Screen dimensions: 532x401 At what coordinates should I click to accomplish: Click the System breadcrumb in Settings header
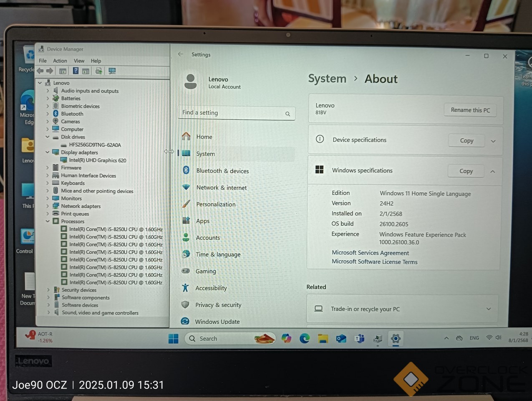327,79
